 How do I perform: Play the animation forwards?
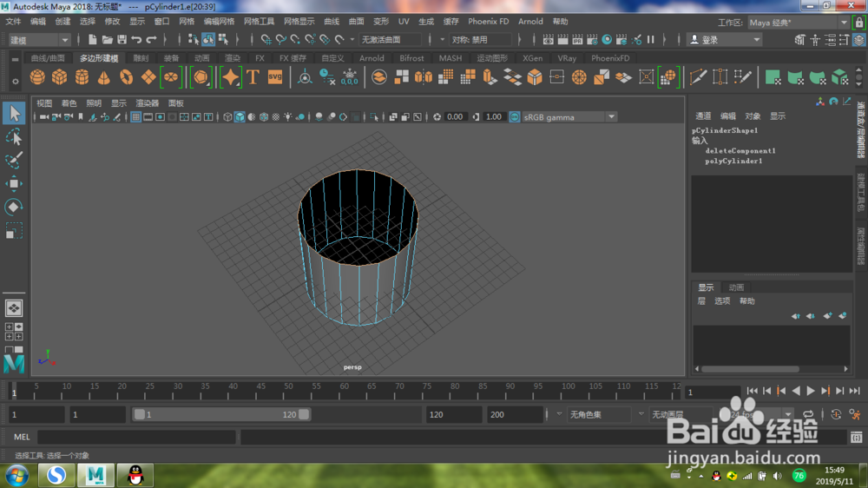(x=811, y=391)
